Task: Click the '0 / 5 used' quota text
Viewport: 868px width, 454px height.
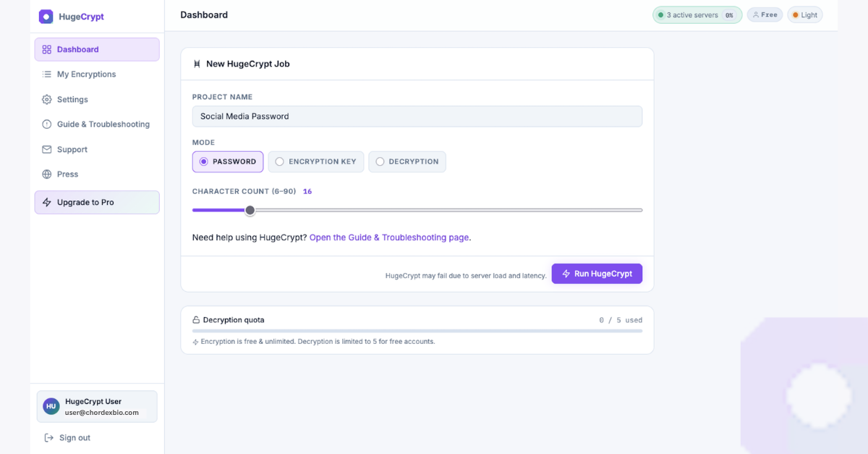Action: (x=621, y=320)
